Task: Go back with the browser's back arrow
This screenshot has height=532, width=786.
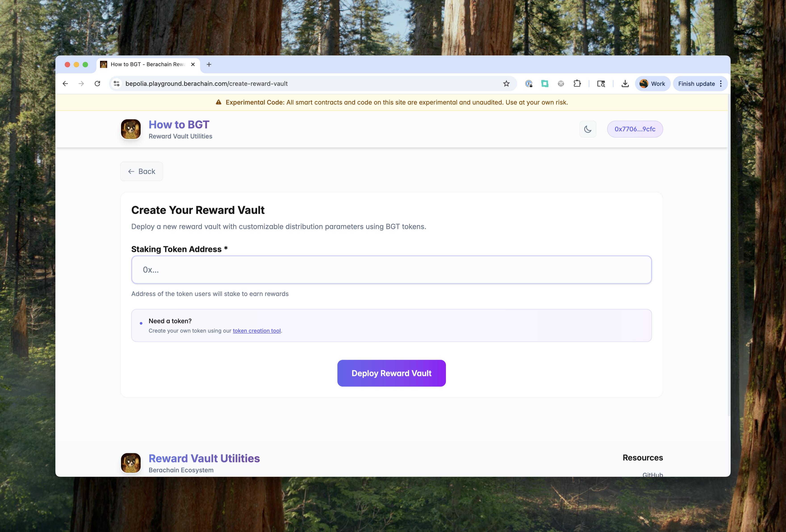Action: (65, 83)
